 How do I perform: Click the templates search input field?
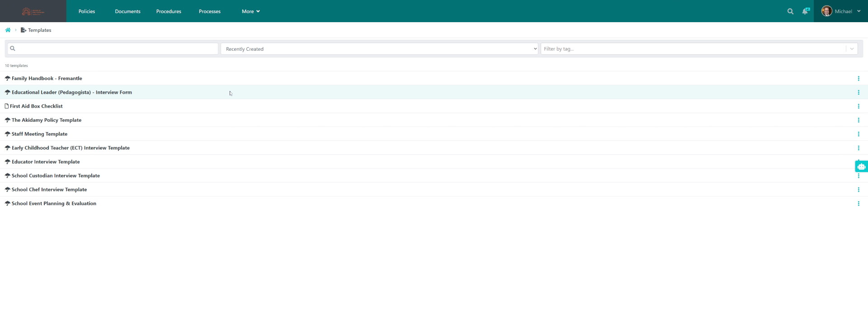pyautogui.click(x=113, y=49)
